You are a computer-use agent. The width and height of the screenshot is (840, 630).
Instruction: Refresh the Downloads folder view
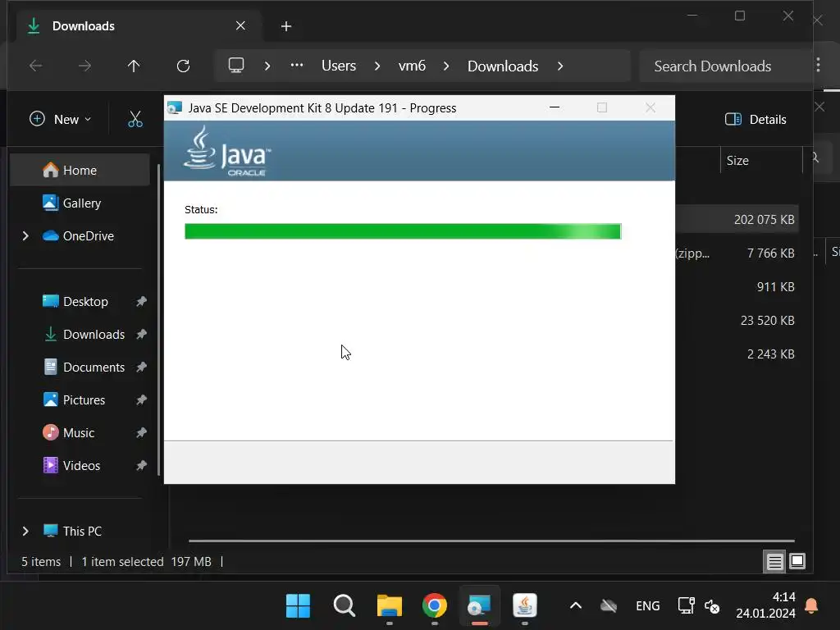pos(183,66)
